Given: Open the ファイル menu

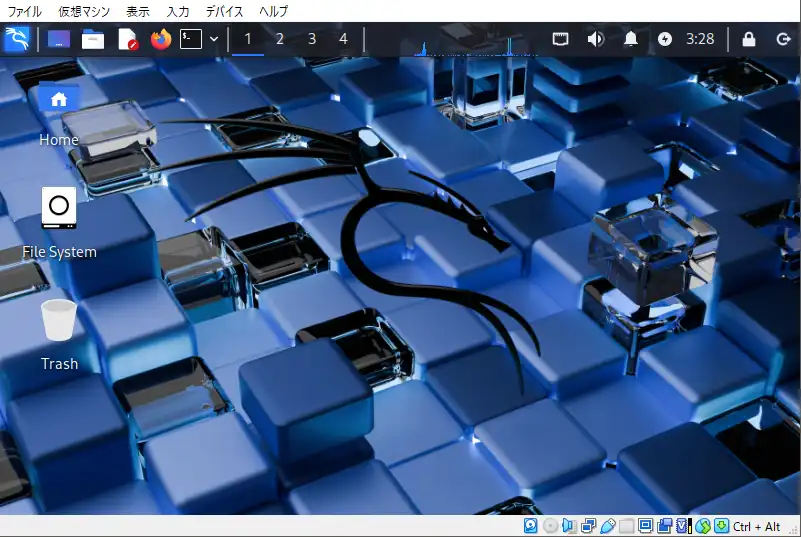Looking at the screenshot, I should click(x=25, y=11).
